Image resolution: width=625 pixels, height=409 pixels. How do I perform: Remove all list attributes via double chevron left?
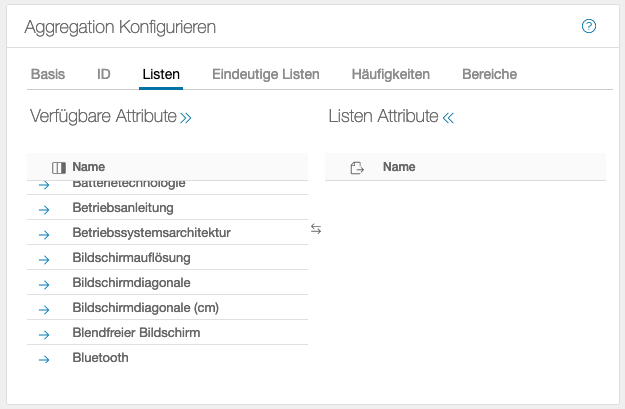(x=448, y=118)
